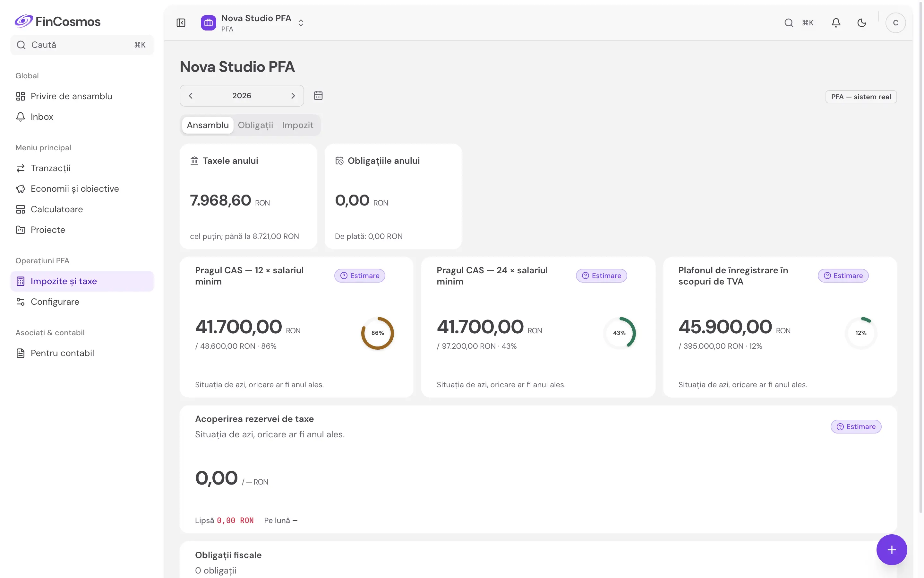Click '/ 97.200,00 RON · 43%' text

pos(476,346)
